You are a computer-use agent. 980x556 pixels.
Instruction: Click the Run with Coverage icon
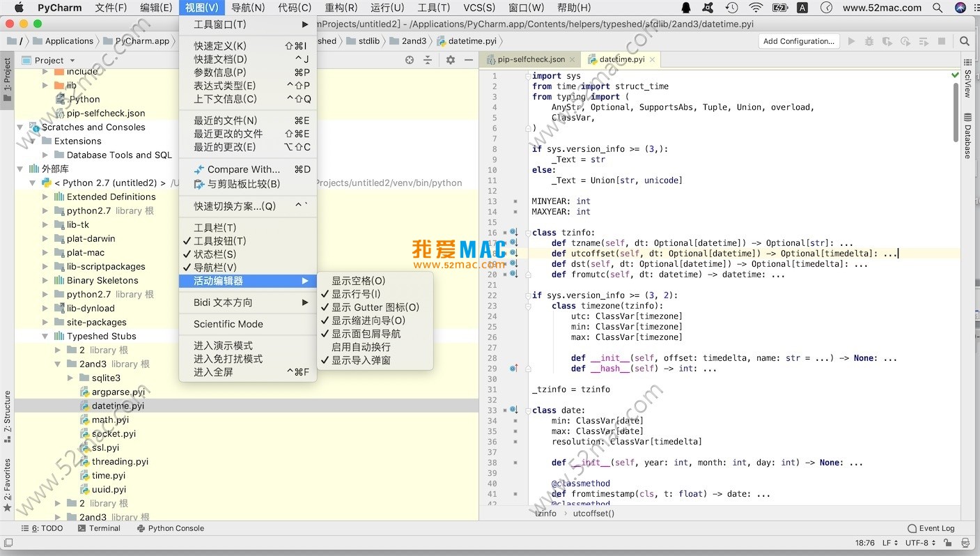[x=887, y=41]
